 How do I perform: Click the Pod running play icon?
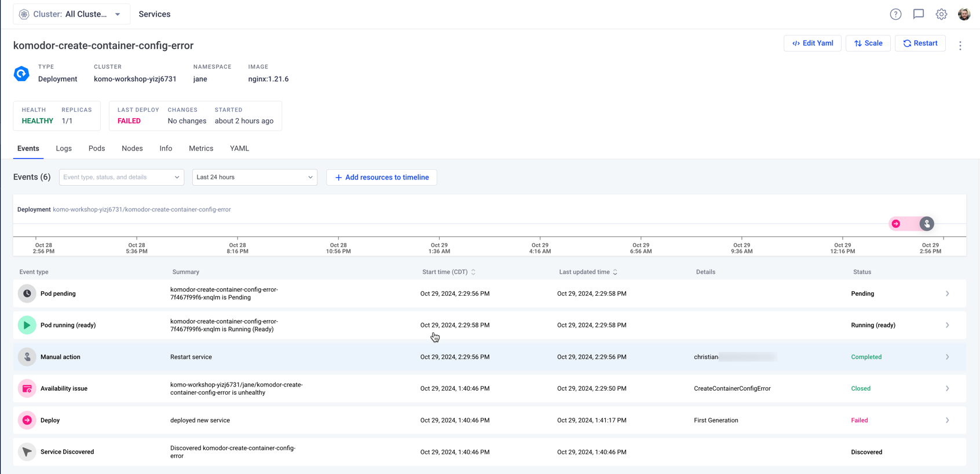point(27,325)
